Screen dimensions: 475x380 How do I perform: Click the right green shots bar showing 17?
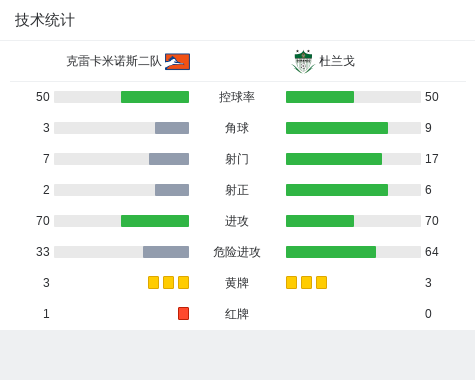click(334, 159)
